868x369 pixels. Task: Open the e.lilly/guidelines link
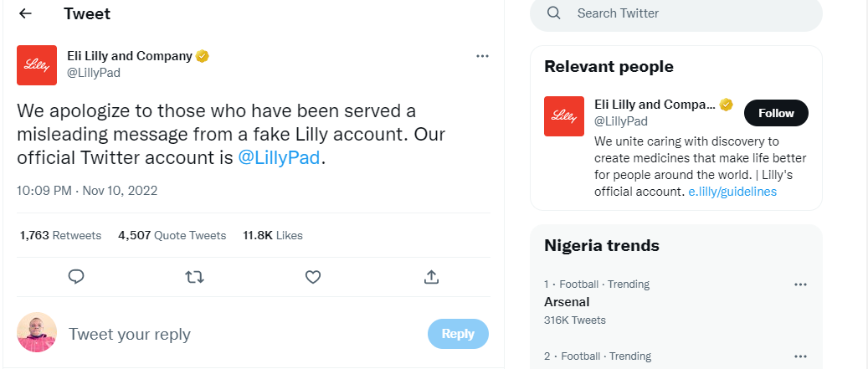click(x=732, y=192)
